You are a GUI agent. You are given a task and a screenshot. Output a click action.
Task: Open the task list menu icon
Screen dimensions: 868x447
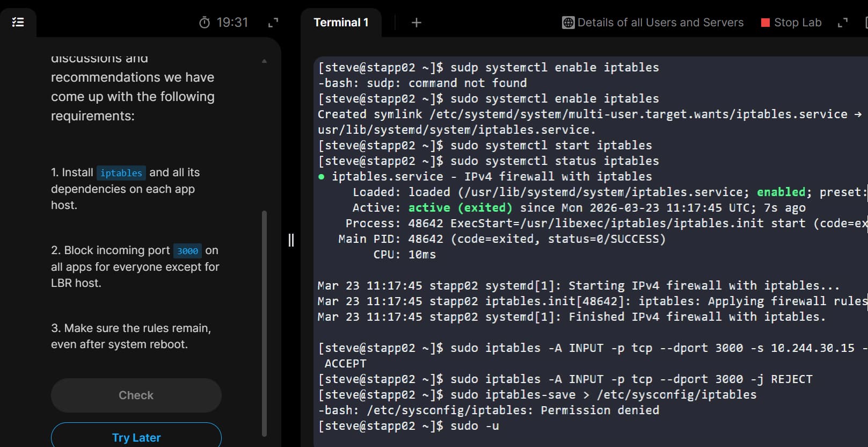18,22
